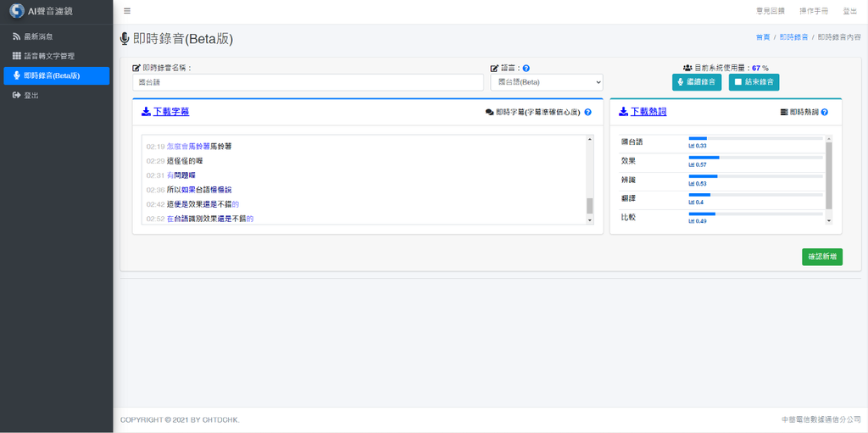Click the 下載熱詞 link
868x433 pixels.
648,111
